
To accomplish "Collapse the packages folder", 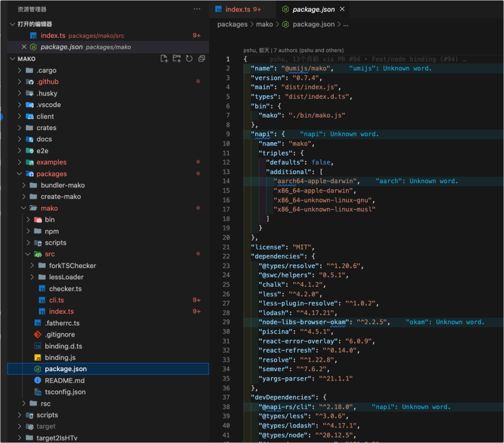I will coord(52,174).
